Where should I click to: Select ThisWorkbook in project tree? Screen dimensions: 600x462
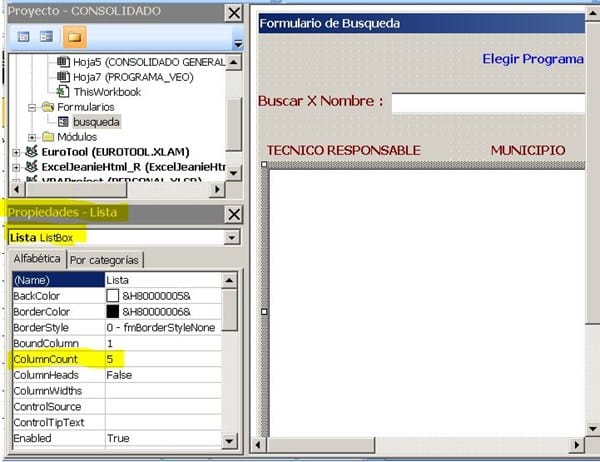click(107, 92)
